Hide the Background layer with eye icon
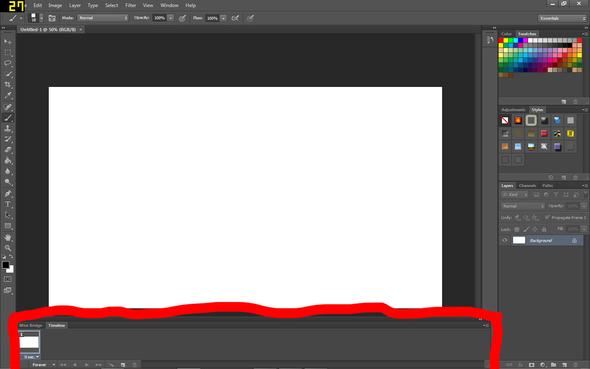Viewport: 590px width, 369px height. [505, 240]
